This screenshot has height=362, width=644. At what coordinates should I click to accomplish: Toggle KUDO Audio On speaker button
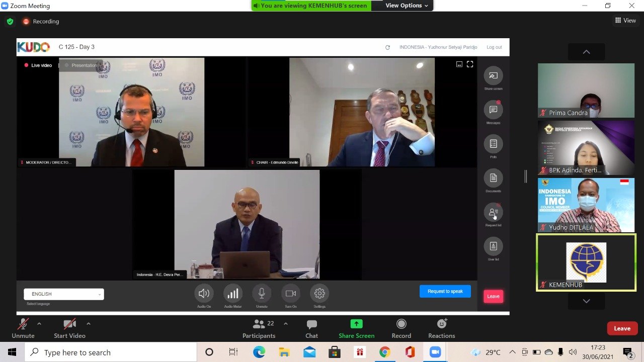coord(204,294)
